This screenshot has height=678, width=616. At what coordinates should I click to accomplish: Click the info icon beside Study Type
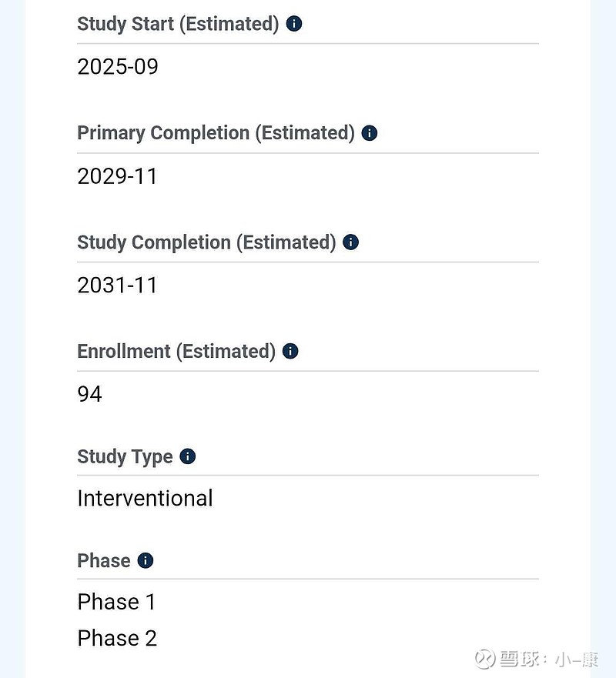188,456
